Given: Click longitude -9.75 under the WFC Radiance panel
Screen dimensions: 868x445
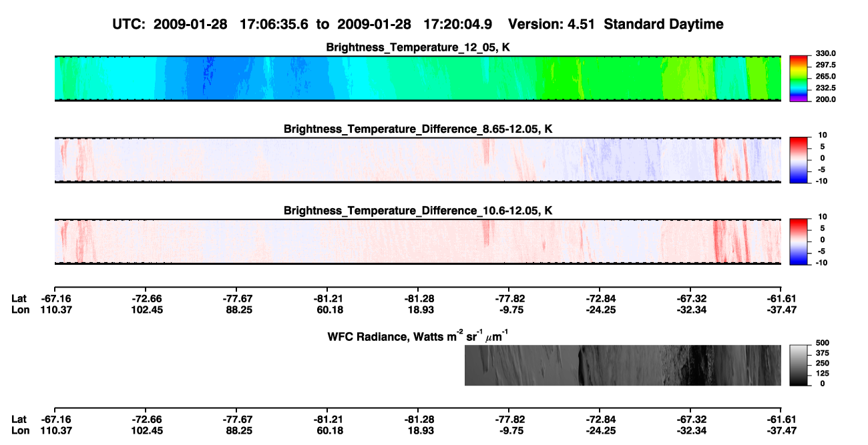Looking at the screenshot, I should [x=510, y=430].
